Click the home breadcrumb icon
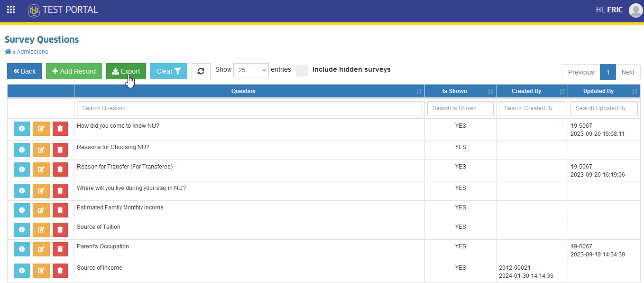The image size is (644, 283). tap(8, 52)
